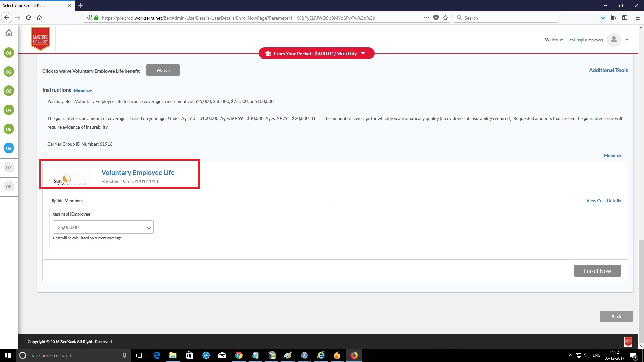Go to step 04 in sidebar
Viewport: 644px width, 362px height.
pos(9,110)
